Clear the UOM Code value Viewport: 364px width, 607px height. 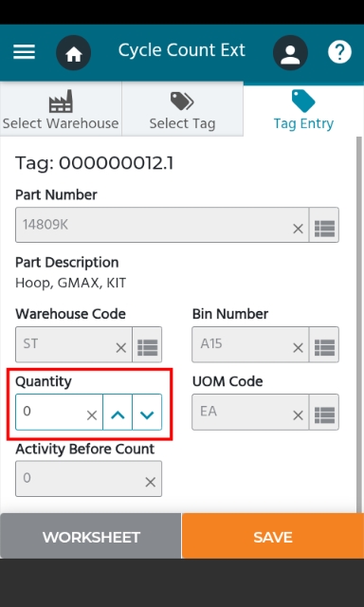pyautogui.click(x=298, y=415)
